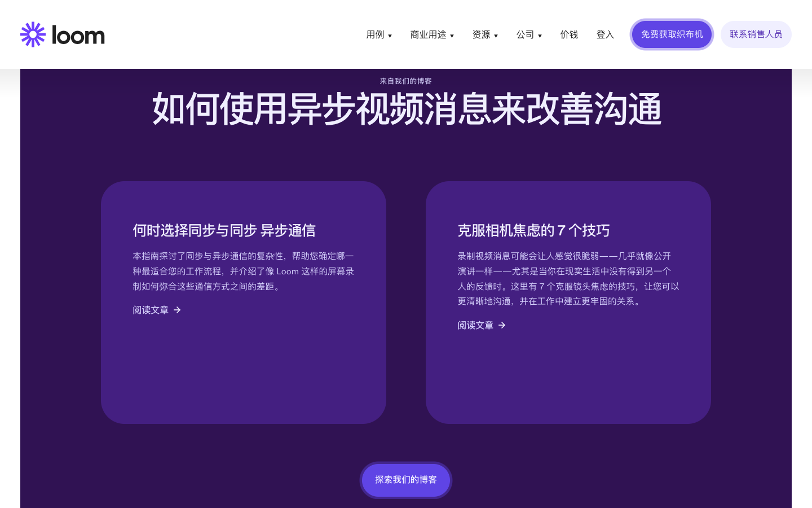
Task: Open 阅读文章 under the camera anxiety article
Action: (475, 325)
